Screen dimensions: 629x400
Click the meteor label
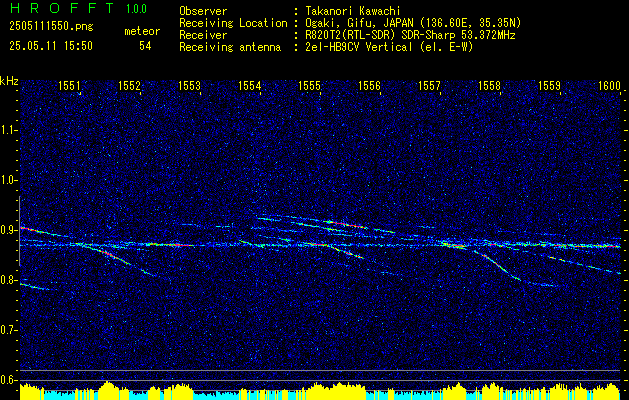[142, 31]
